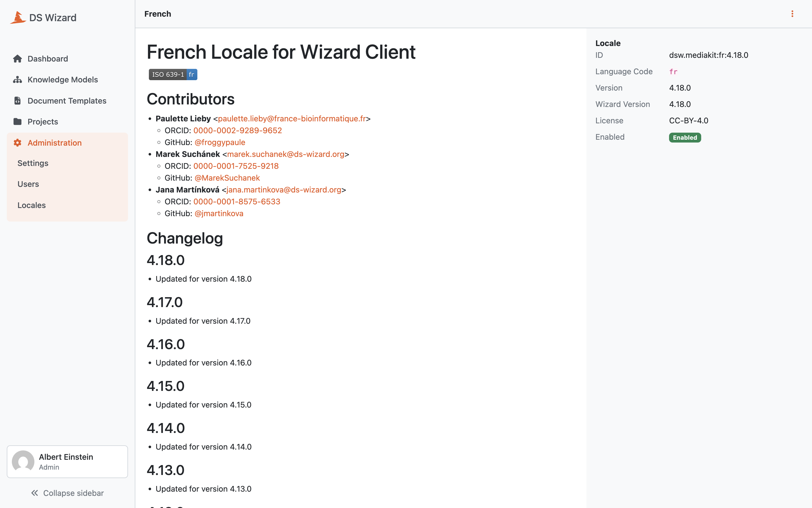Open the Dashboard page

67,59
